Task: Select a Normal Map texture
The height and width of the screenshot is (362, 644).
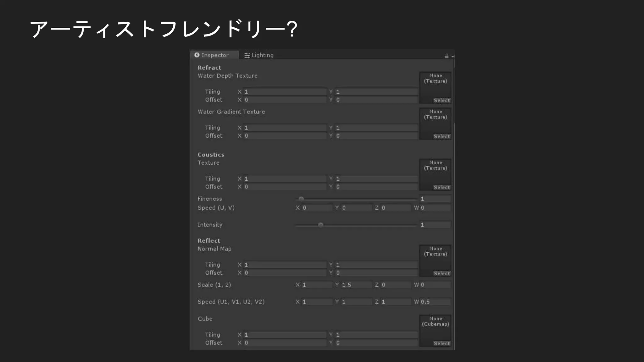Action: tap(442, 273)
